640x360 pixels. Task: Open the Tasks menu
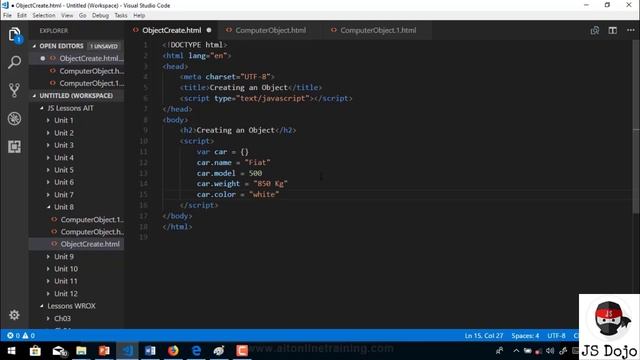[x=121, y=16]
